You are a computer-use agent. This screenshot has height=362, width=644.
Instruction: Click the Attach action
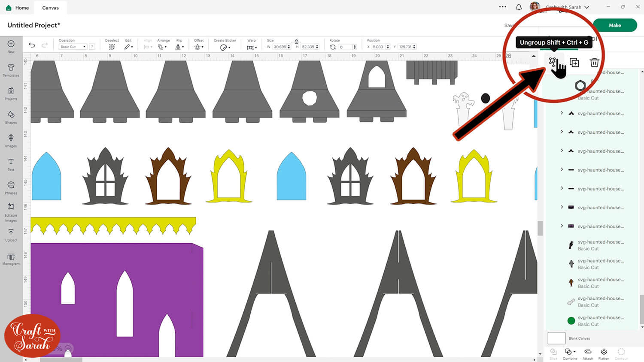click(588, 354)
